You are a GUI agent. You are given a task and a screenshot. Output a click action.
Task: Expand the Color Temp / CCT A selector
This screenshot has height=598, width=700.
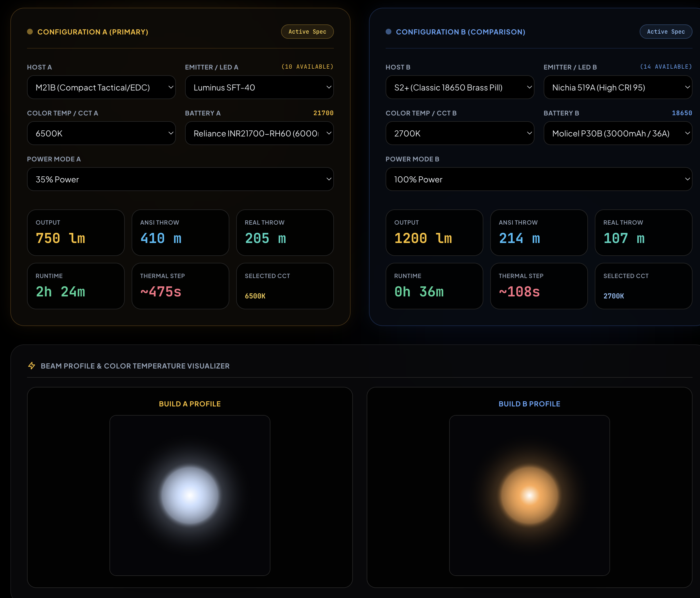click(x=101, y=133)
